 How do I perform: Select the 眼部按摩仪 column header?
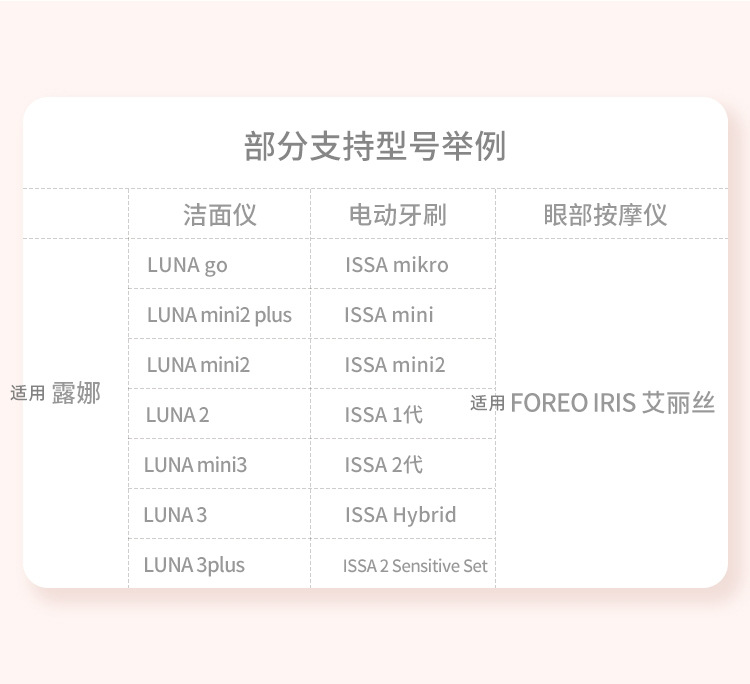point(605,214)
